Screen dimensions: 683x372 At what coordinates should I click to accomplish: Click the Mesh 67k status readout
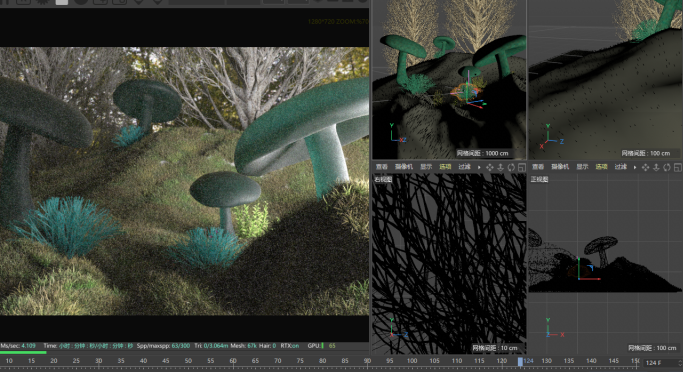[243, 346]
